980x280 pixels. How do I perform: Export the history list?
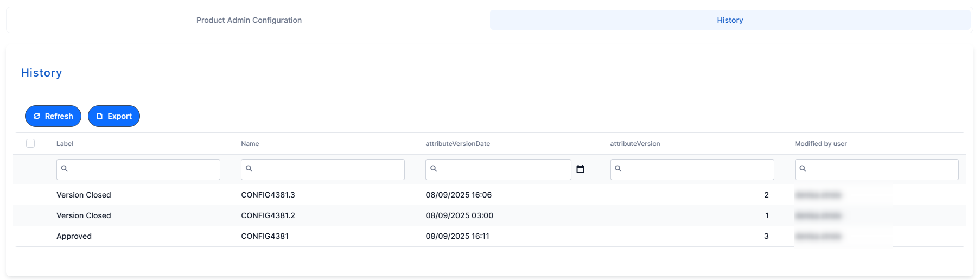[114, 116]
